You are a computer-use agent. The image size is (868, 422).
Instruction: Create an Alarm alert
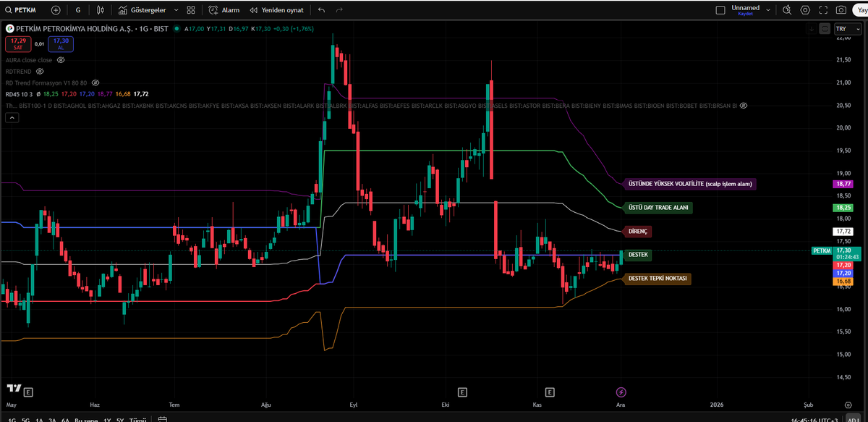coord(224,10)
